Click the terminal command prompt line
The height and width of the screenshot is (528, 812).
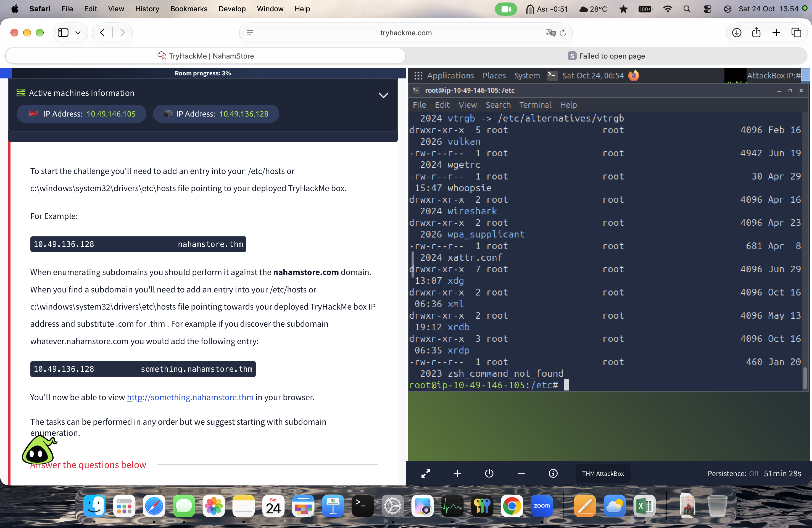pos(489,385)
